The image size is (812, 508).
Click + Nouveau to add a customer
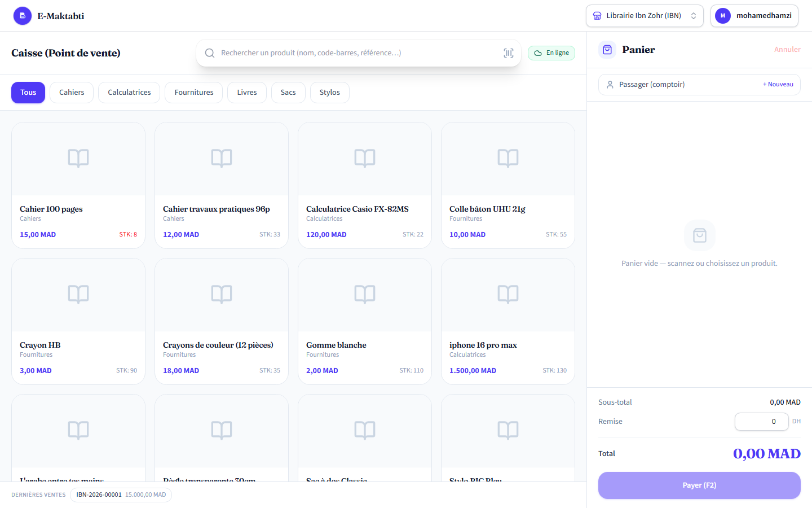coord(778,85)
